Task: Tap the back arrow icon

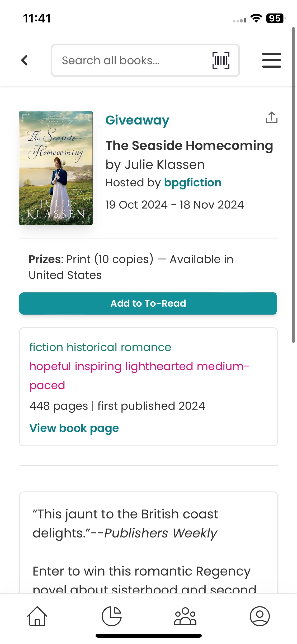Action: [x=25, y=60]
